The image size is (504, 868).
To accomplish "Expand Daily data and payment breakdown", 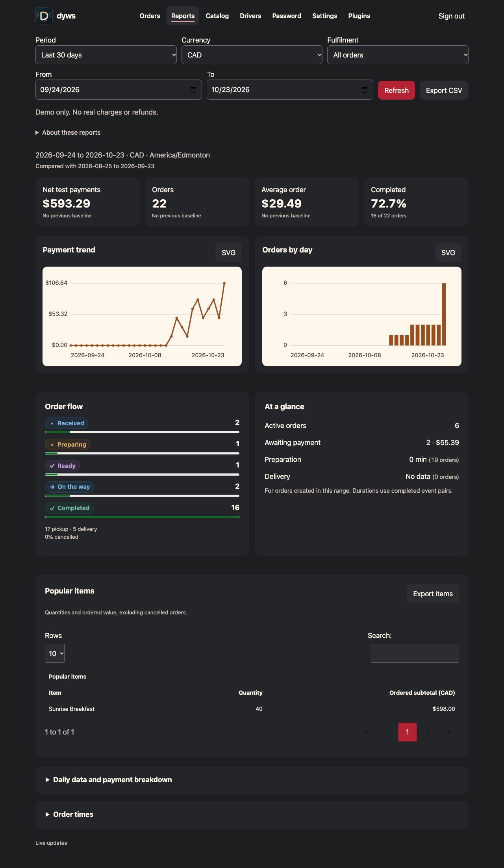I will [109, 780].
